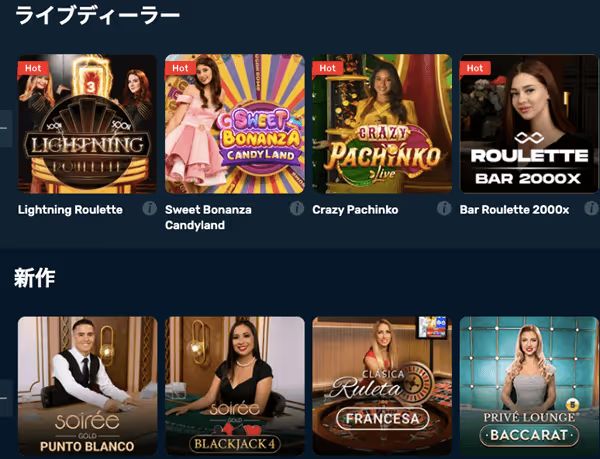Open Soirée Gold Blackjack 4 game

tap(235, 386)
